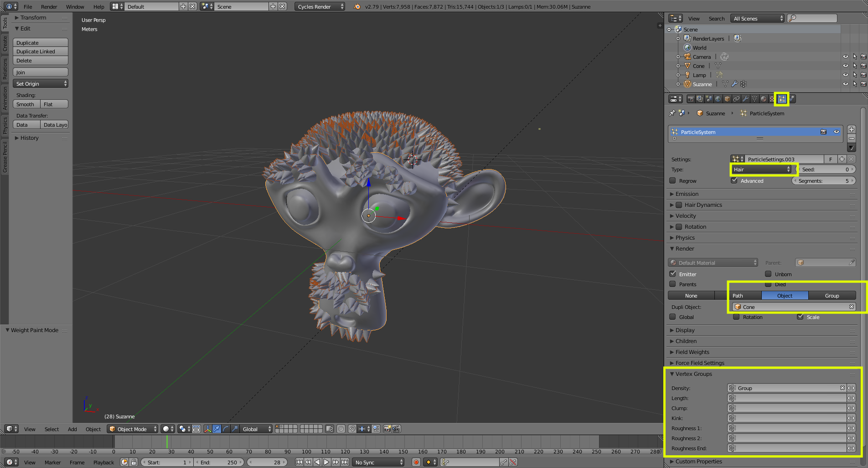
Task: Collapse the Vertex Groups panel
Action: point(694,374)
